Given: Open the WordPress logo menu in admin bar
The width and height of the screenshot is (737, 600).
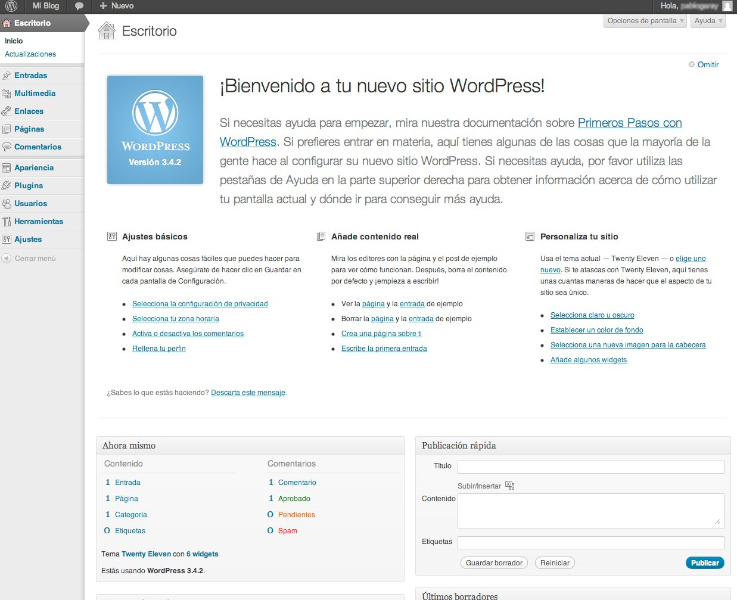Looking at the screenshot, I should pos(11,6).
